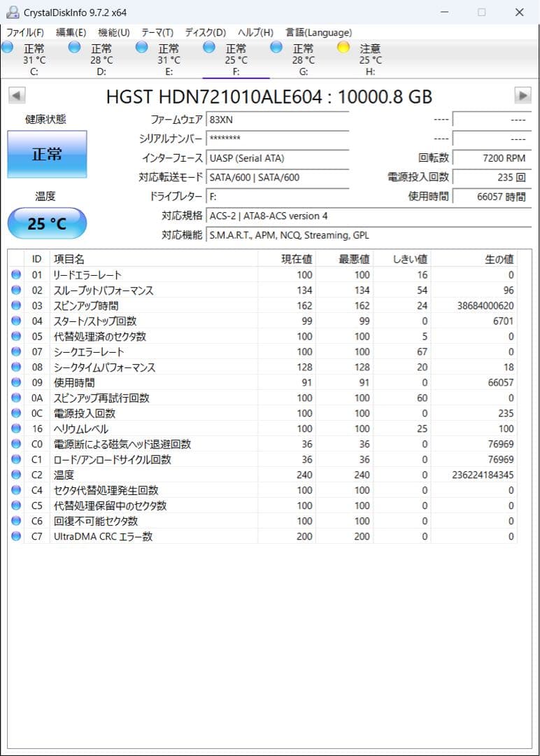This screenshot has width=540, height=756.
Task: Click the 対応転送モード field SATA/600
Action: pyautogui.click(x=278, y=177)
